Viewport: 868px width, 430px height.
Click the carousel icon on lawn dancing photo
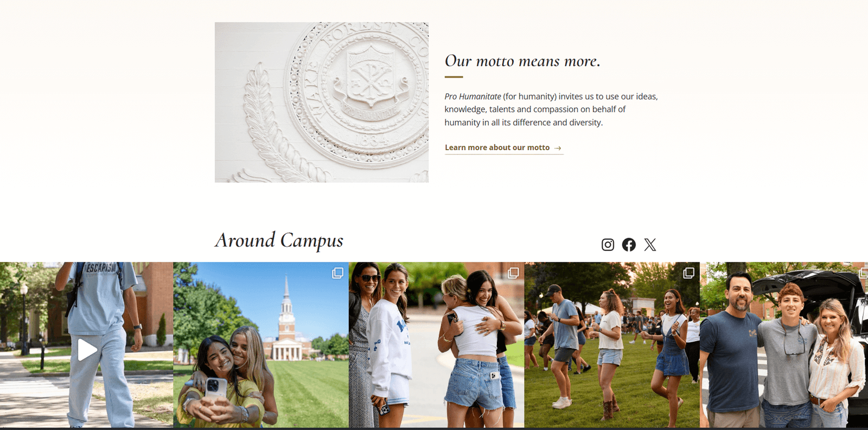coord(688,273)
